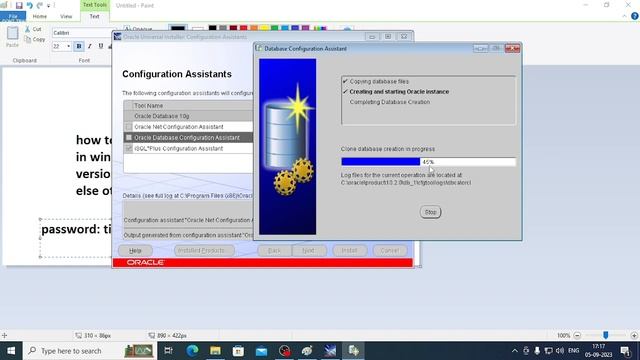Screen dimensions: 640x360
Task: Collapse the Paint ribbon with the chevron
Action: click(624, 16)
